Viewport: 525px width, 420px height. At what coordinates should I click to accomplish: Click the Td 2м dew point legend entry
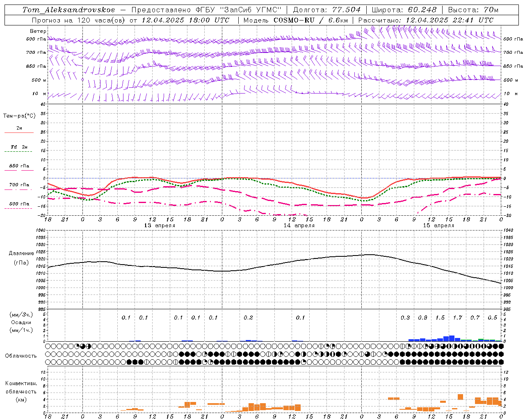[x=19, y=147]
